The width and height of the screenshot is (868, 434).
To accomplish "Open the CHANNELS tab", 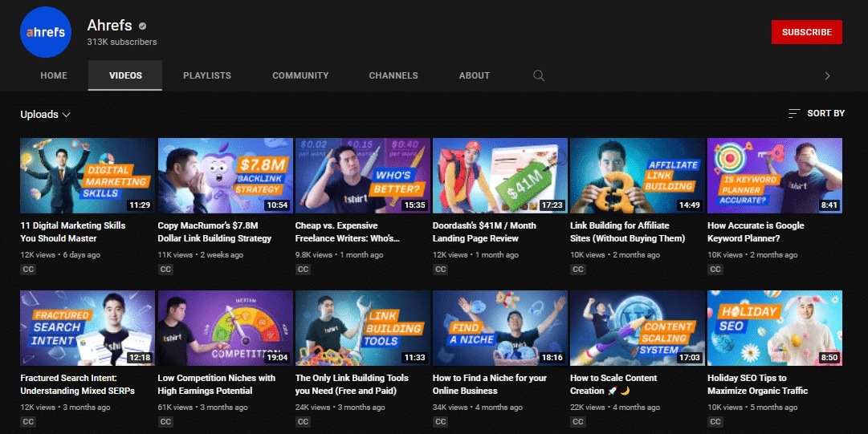I will (393, 75).
